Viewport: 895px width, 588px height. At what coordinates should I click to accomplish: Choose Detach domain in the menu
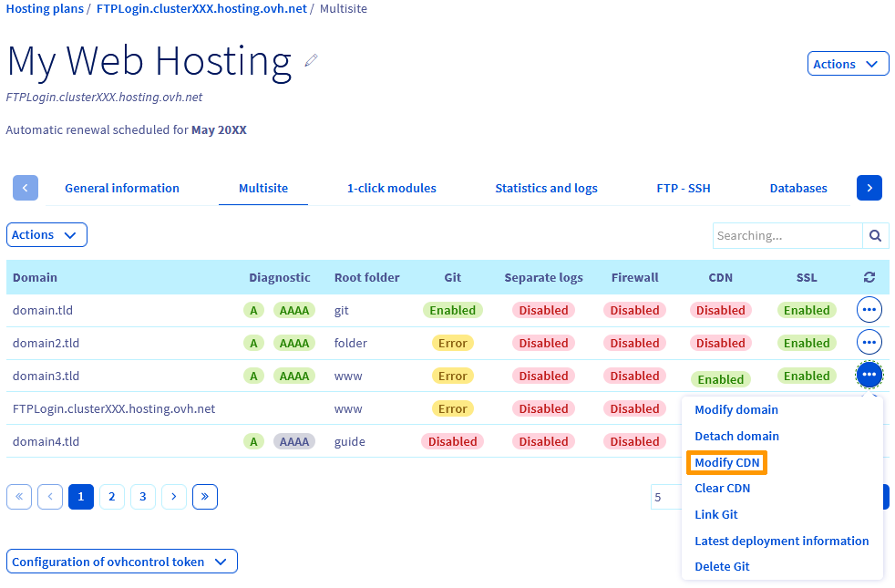[x=736, y=437]
